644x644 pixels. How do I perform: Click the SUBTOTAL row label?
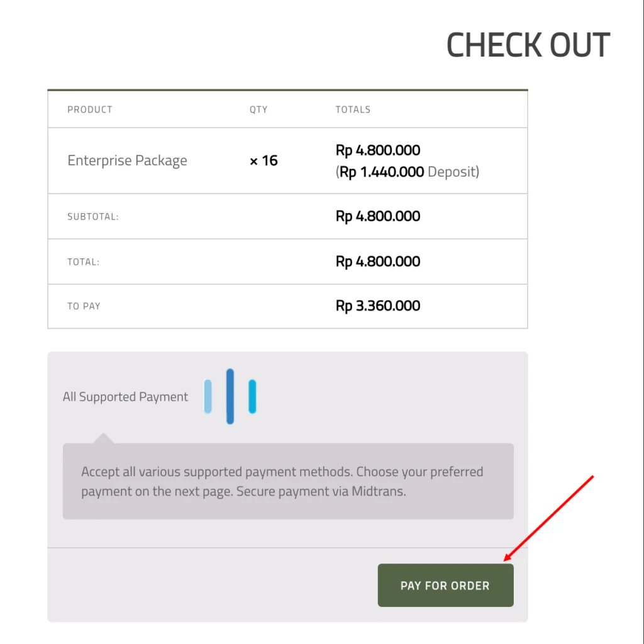(93, 216)
